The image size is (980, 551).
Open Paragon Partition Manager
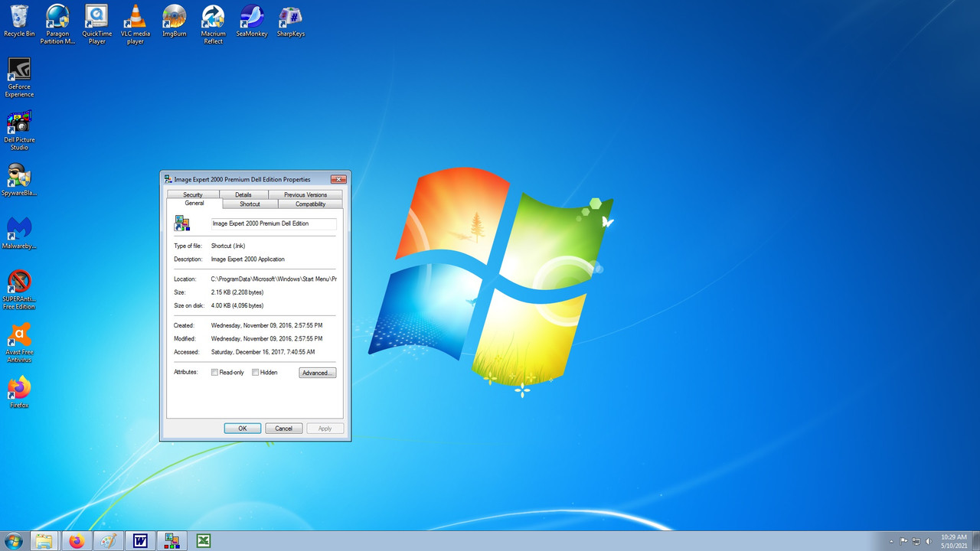pos(57,19)
